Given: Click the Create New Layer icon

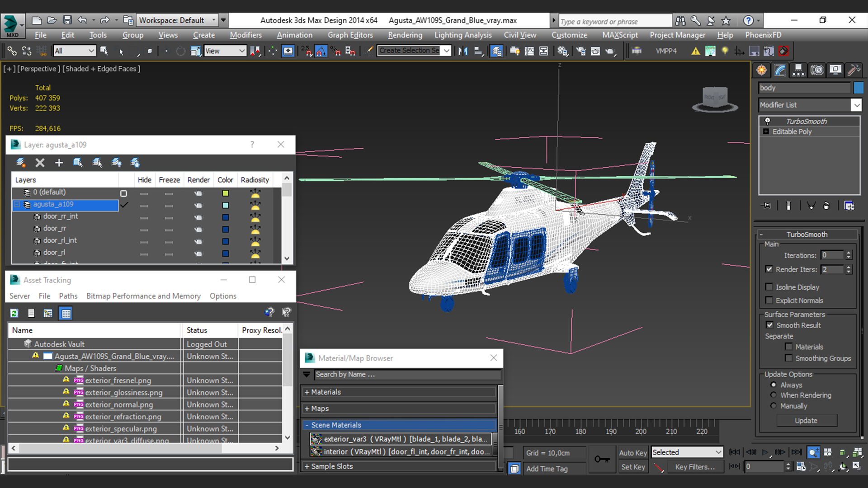Looking at the screenshot, I should point(20,163).
